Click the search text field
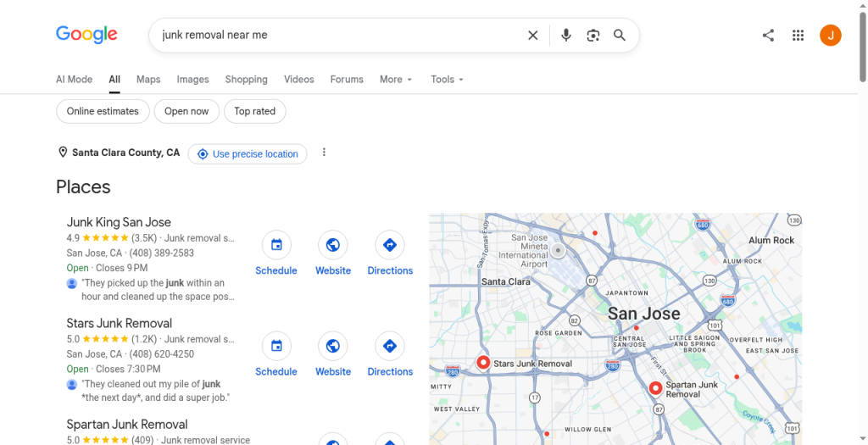This screenshot has height=445, width=868. (x=337, y=35)
